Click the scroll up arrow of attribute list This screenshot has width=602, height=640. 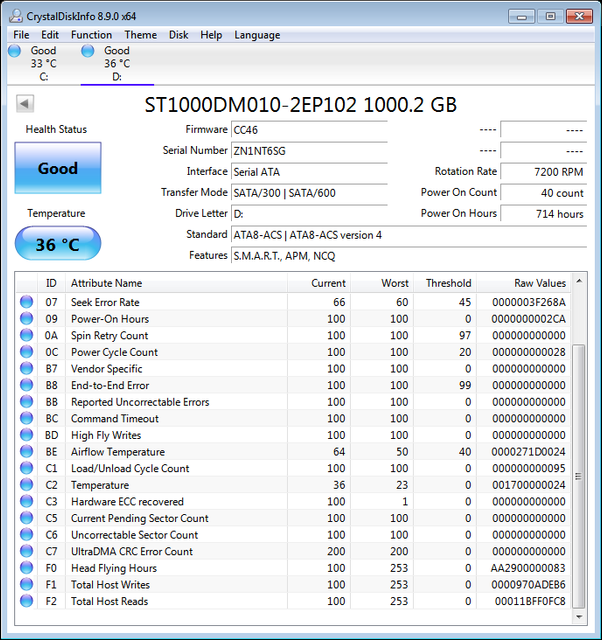[579, 281]
